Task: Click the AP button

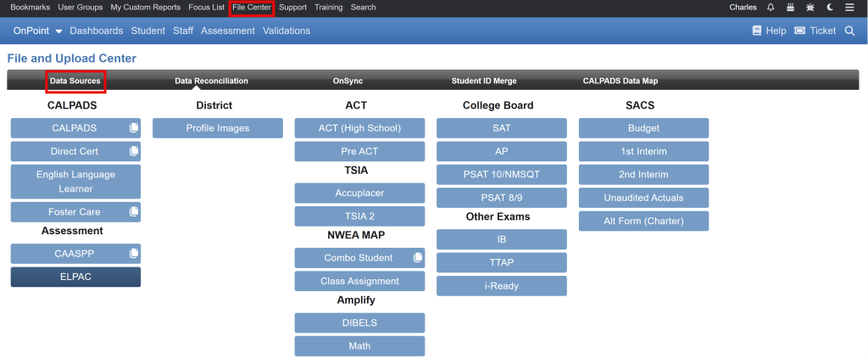Action: tap(502, 151)
